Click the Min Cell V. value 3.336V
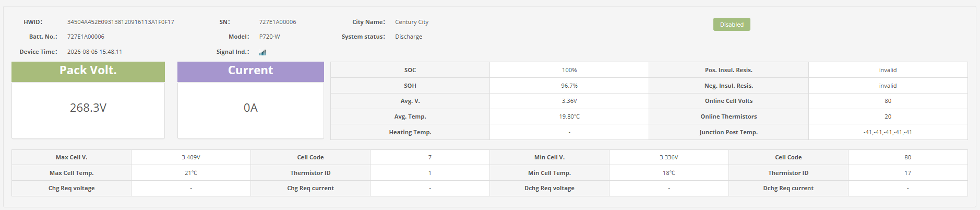Screen dimensions: 980x210 point(669,157)
